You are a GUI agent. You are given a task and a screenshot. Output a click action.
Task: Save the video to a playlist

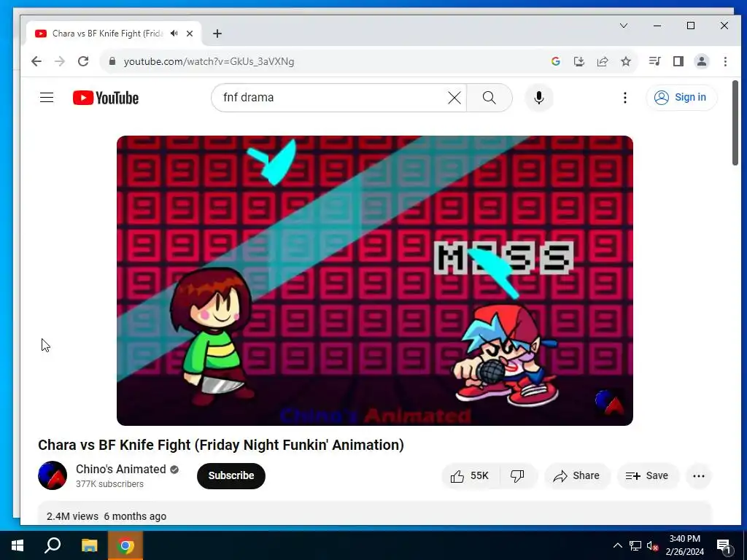tap(648, 475)
